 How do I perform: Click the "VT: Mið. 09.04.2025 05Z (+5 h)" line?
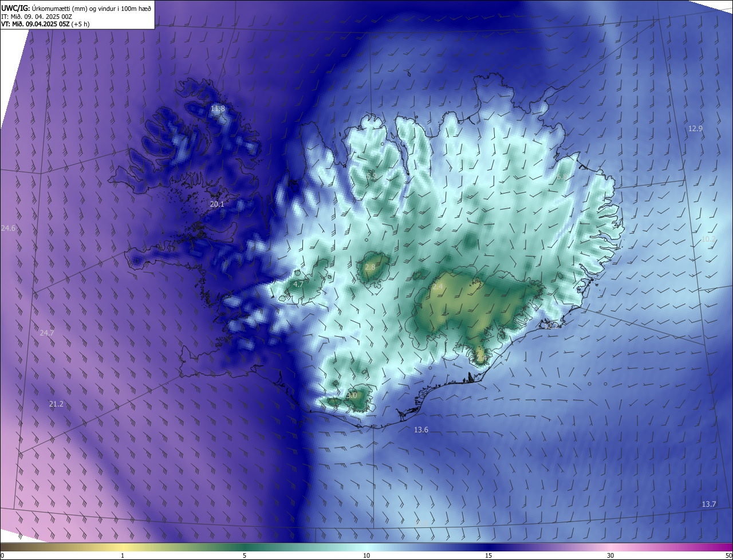coord(45,24)
